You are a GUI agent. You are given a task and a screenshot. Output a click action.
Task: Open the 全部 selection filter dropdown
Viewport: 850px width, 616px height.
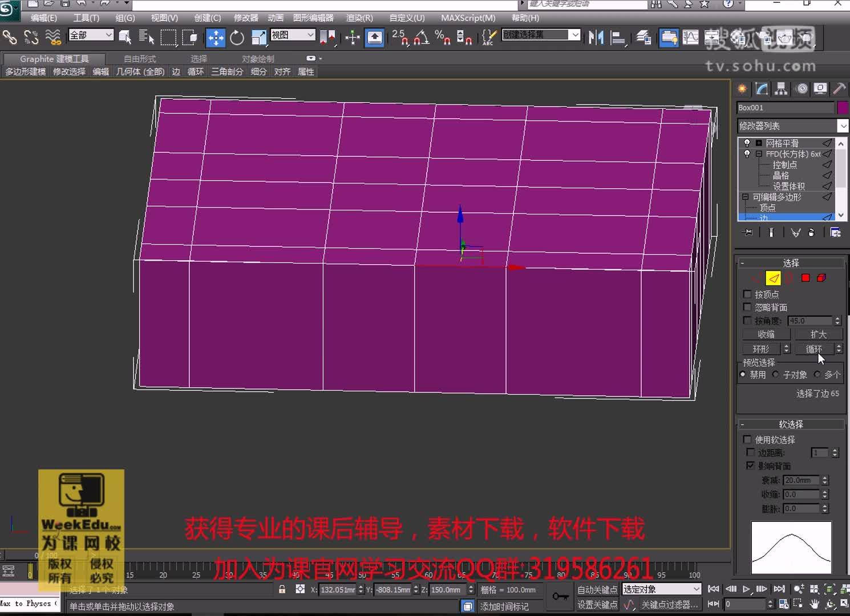pos(90,35)
